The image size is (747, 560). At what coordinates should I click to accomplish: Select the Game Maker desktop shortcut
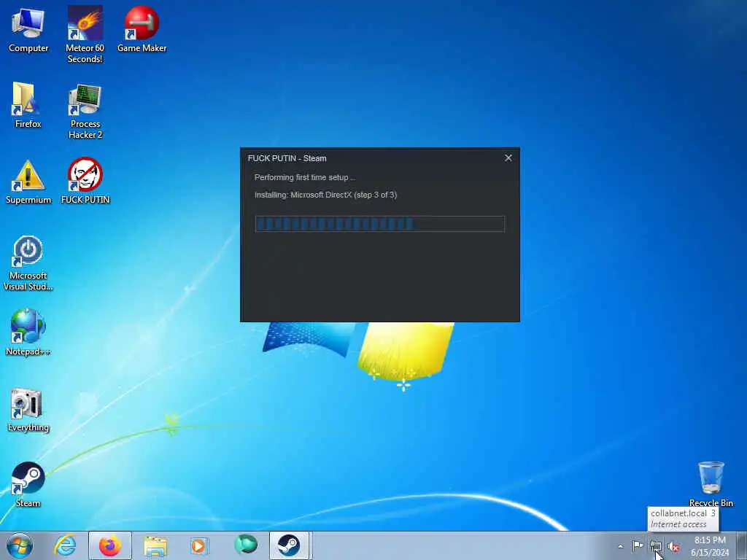[142, 29]
